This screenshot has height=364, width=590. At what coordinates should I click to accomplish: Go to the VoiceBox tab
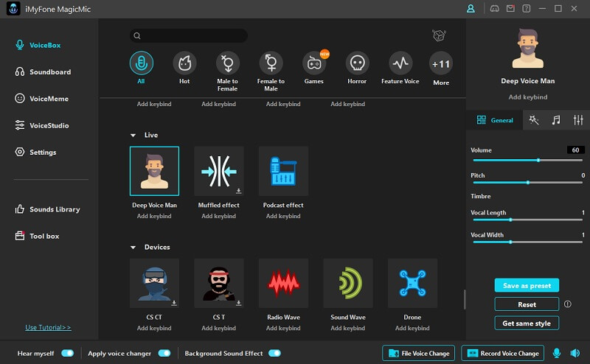click(38, 45)
